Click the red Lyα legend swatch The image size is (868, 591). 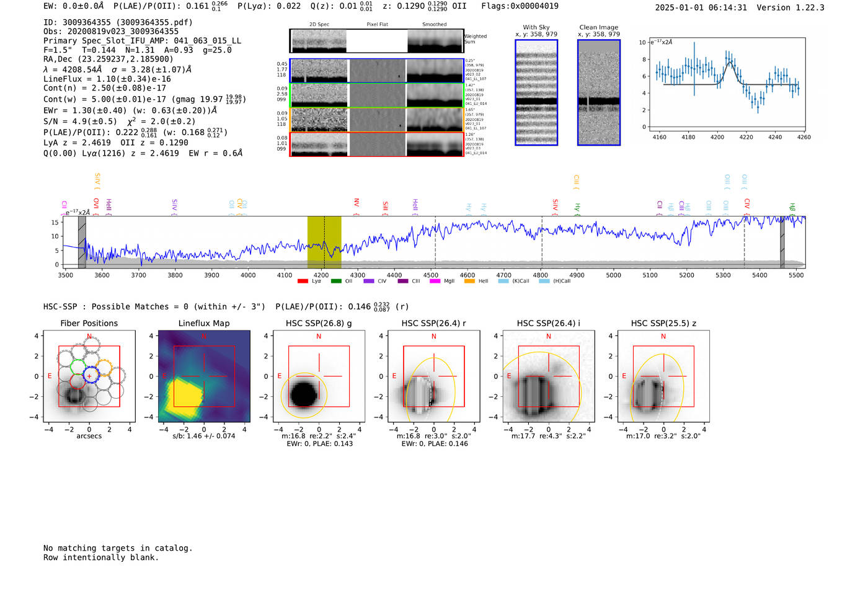point(303,281)
